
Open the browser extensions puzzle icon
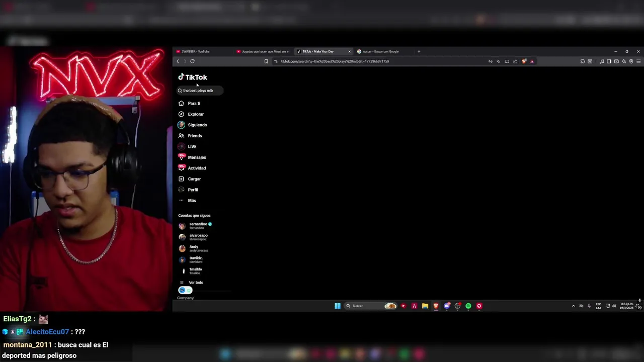point(583,61)
